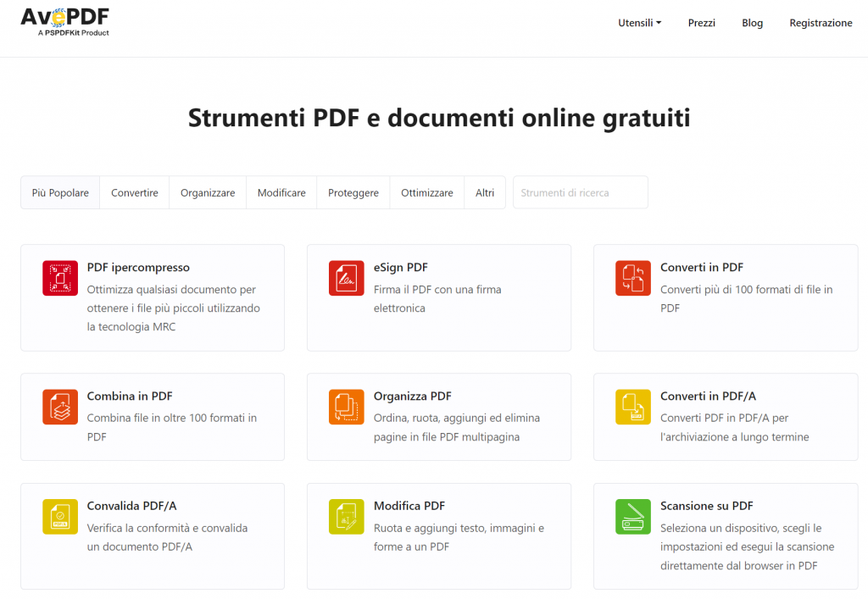
Task: Open the Altri tools tab
Action: 485,192
